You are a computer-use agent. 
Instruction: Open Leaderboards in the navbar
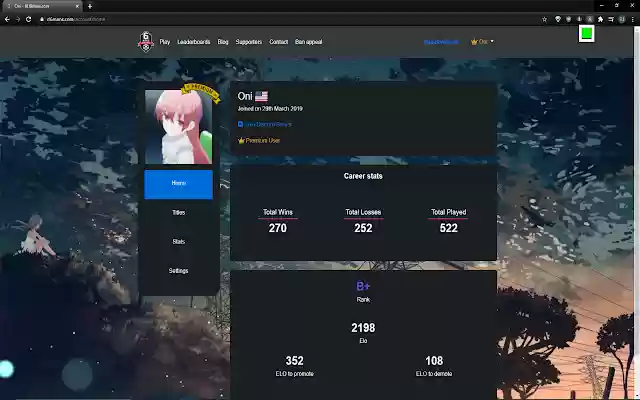point(194,42)
